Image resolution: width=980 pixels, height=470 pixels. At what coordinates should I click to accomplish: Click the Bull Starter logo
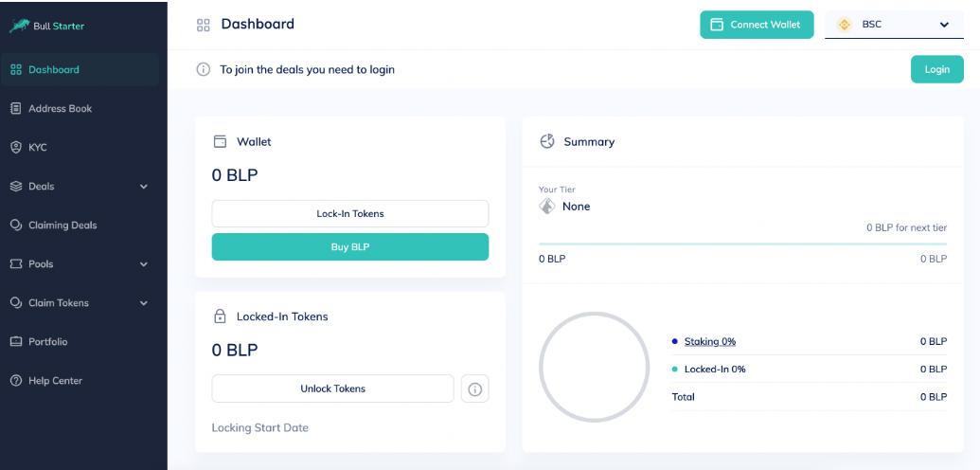(x=47, y=27)
